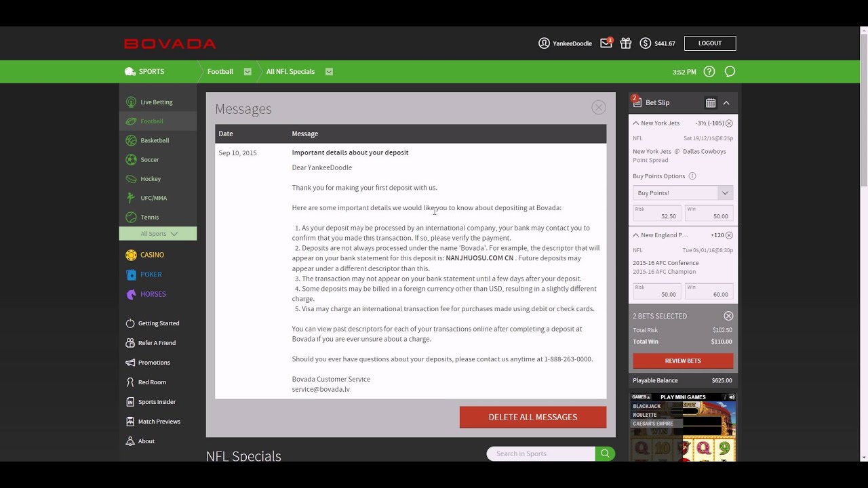Open the POKER section

144,274
